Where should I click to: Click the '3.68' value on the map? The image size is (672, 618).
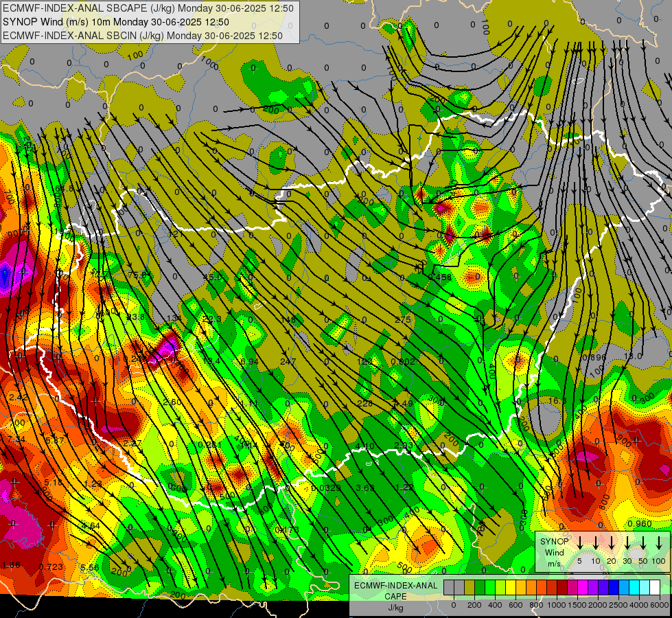pos(366,488)
